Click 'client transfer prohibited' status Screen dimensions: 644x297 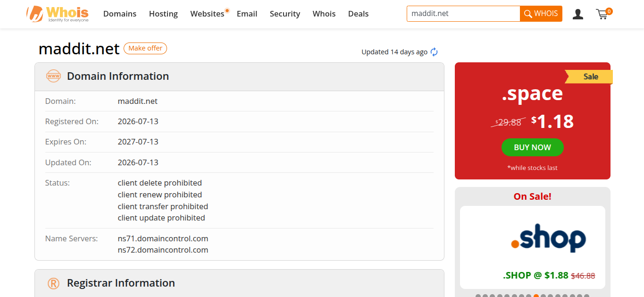coord(163,206)
